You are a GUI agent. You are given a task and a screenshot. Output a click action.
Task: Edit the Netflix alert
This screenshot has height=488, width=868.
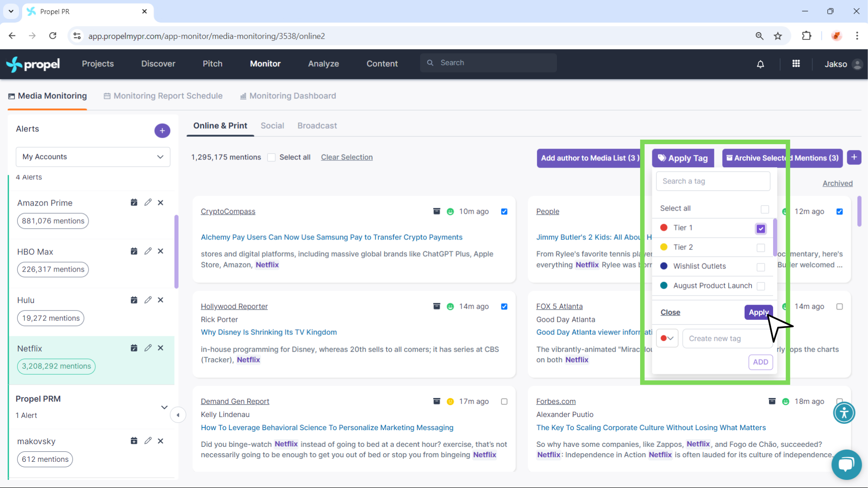coord(148,348)
